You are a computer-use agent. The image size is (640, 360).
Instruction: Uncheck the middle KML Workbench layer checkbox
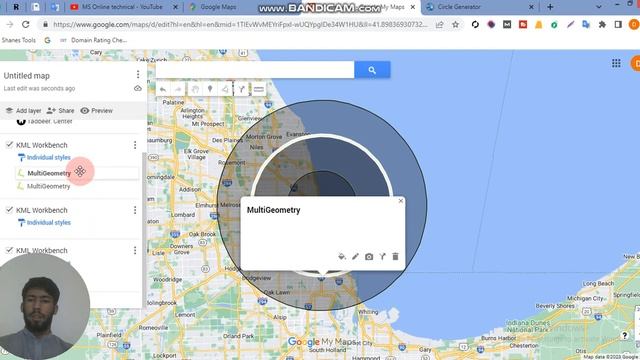(9, 209)
